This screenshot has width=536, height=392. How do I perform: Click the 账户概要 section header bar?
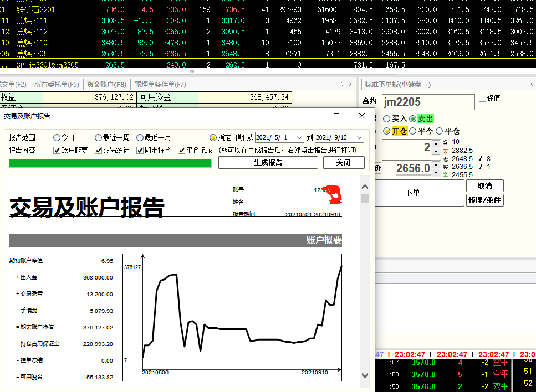click(x=175, y=240)
